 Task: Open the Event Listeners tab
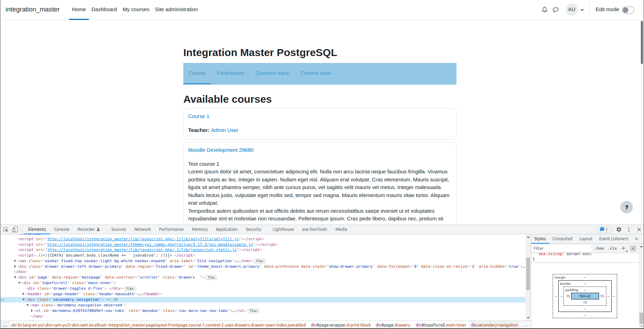click(x=613, y=239)
